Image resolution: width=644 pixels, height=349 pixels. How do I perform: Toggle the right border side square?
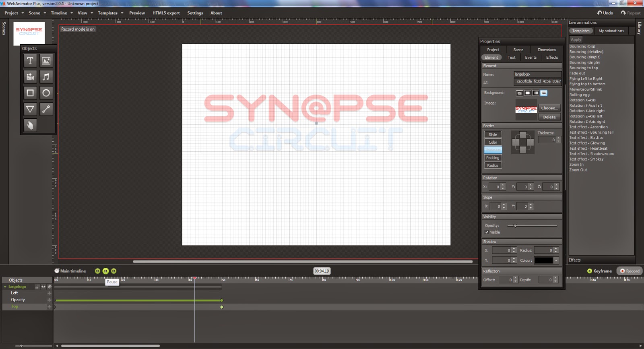pos(530,142)
